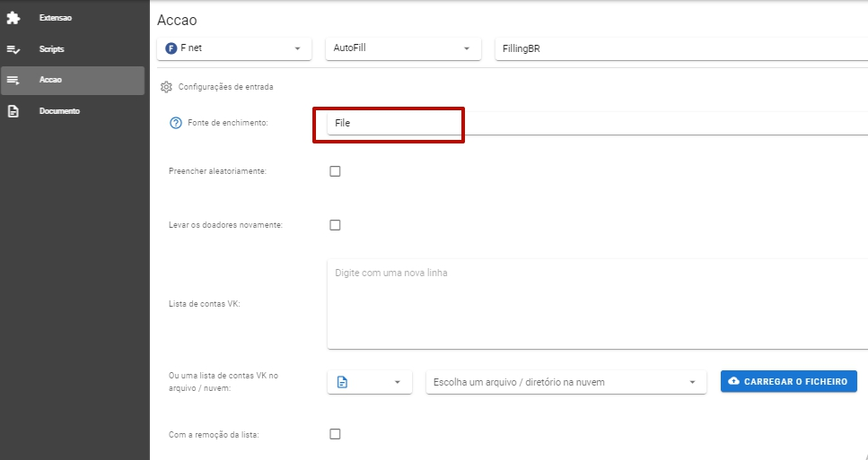Click the Carregar o ficheiro button
This screenshot has width=868, height=460.
788,381
